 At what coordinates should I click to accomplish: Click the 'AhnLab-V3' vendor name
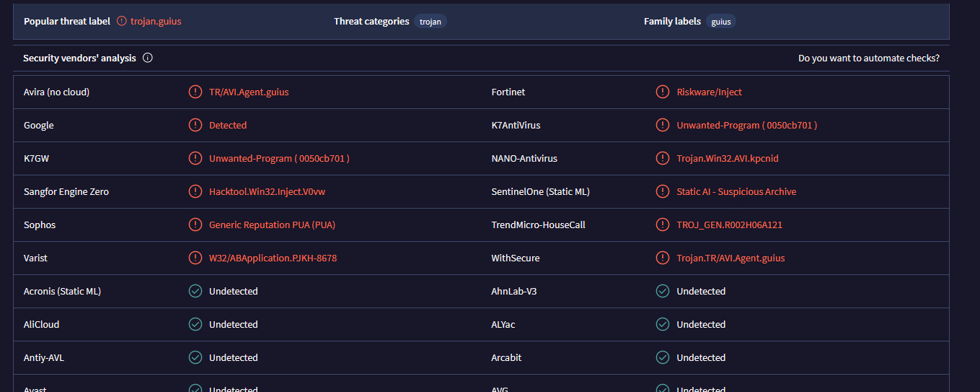pyautogui.click(x=513, y=291)
